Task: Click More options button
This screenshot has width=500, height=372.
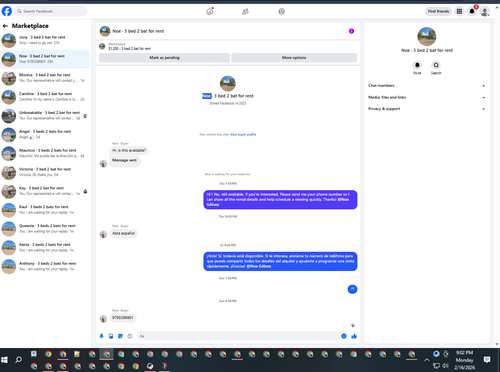Action: click(294, 58)
